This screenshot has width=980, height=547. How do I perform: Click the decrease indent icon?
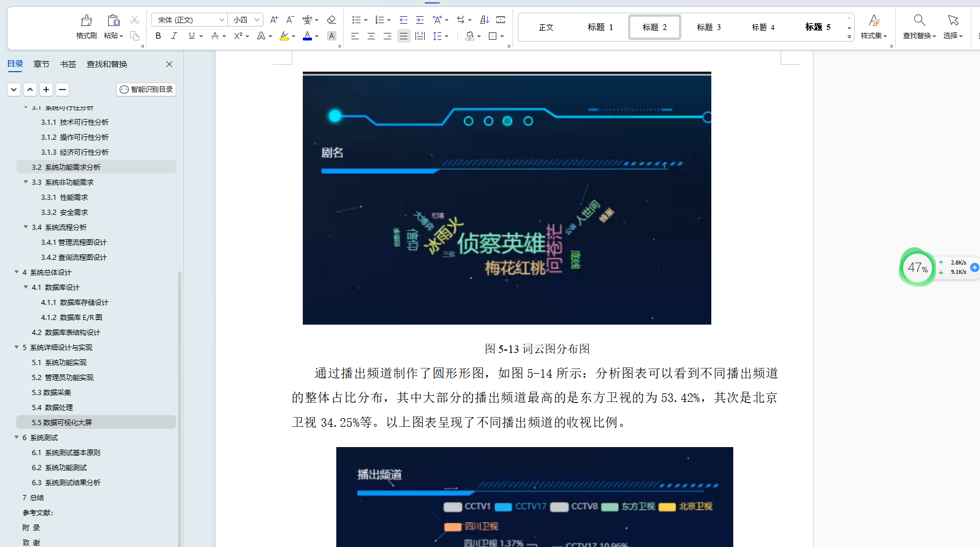403,20
